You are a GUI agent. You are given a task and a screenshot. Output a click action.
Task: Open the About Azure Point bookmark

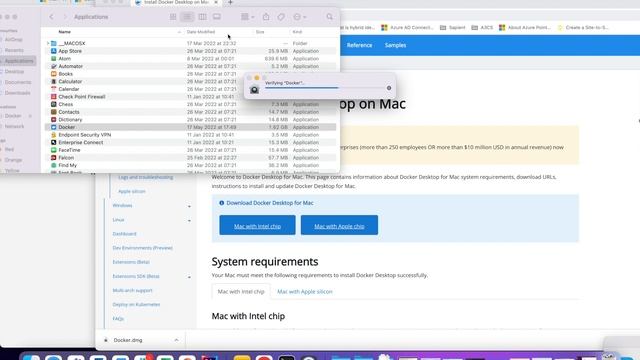pos(525,28)
